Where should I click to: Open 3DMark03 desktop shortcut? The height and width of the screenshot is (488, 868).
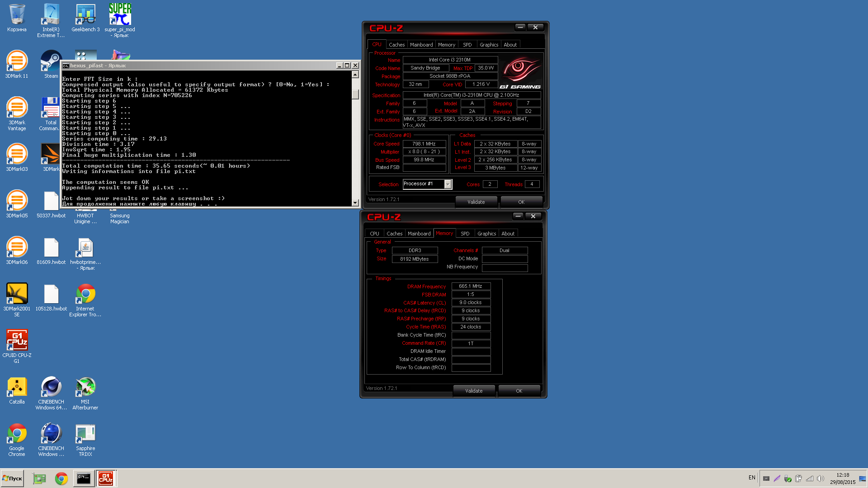tap(17, 157)
